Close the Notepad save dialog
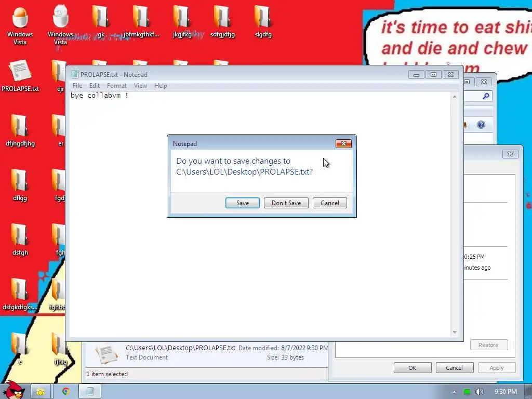This screenshot has width=532, height=399. pos(343,144)
